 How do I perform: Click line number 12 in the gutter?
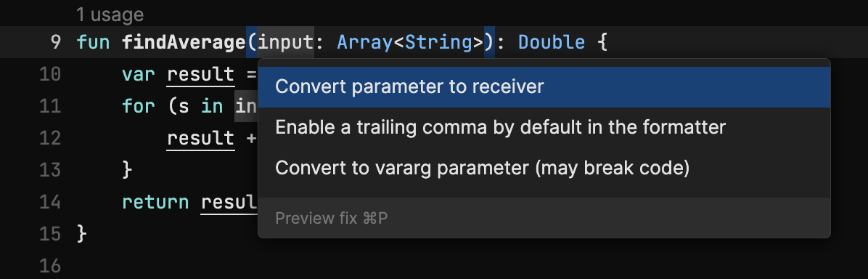point(50,138)
